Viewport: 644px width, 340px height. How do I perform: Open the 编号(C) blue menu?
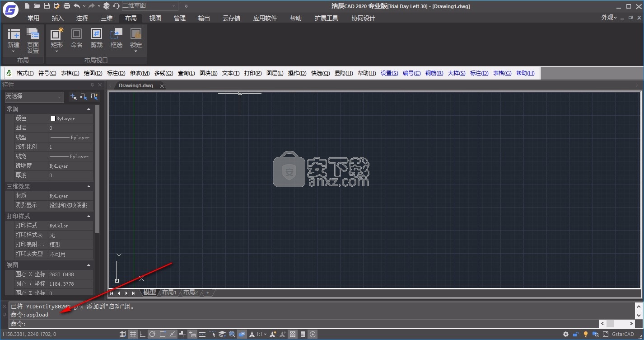coord(412,73)
